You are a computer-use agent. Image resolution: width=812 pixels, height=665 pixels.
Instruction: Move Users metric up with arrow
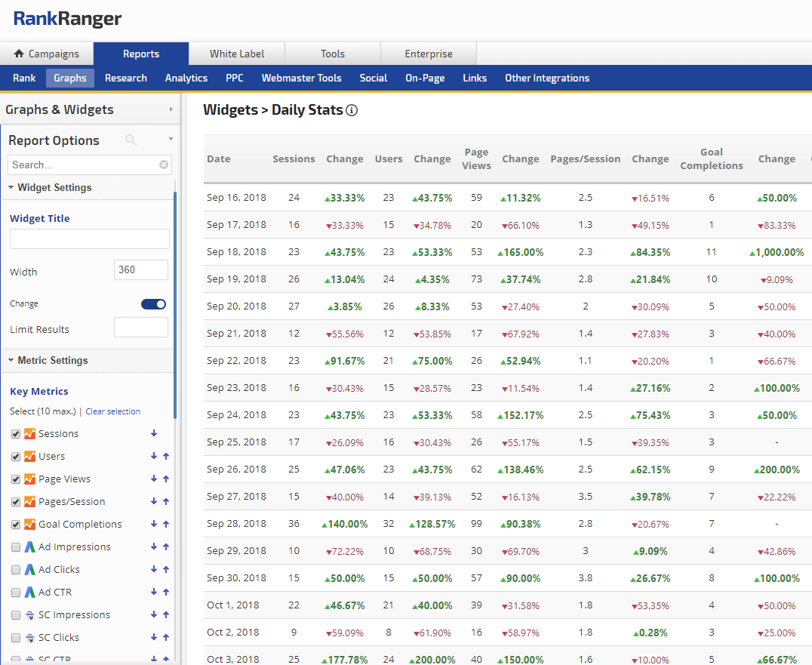pos(166,456)
